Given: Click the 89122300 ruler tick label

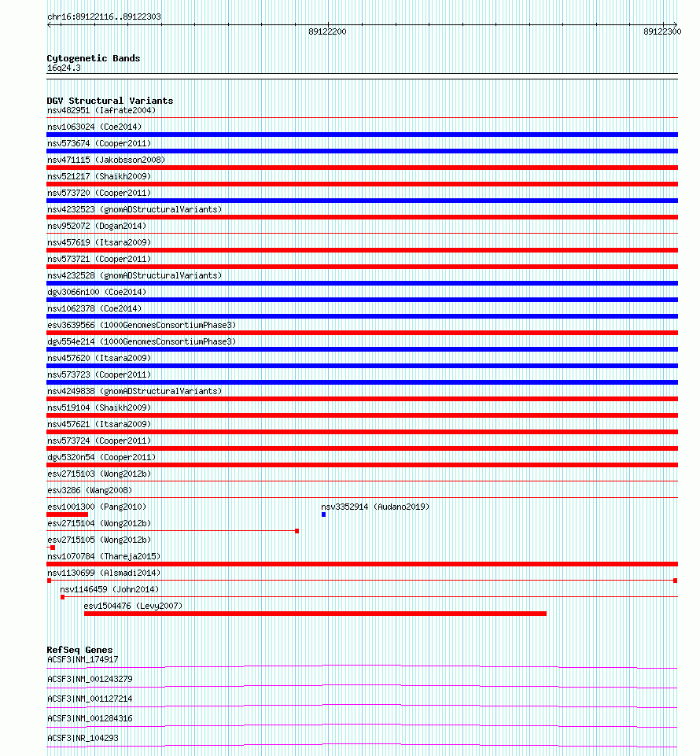Looking at the screenshot, I should (x=662, y=31).
